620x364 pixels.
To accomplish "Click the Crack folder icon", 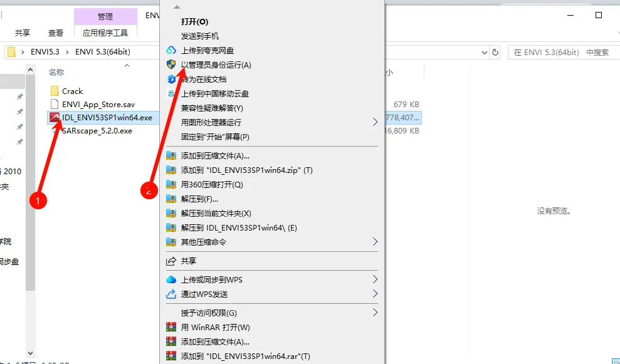I will pyautogui.click(x=55, y=91).
